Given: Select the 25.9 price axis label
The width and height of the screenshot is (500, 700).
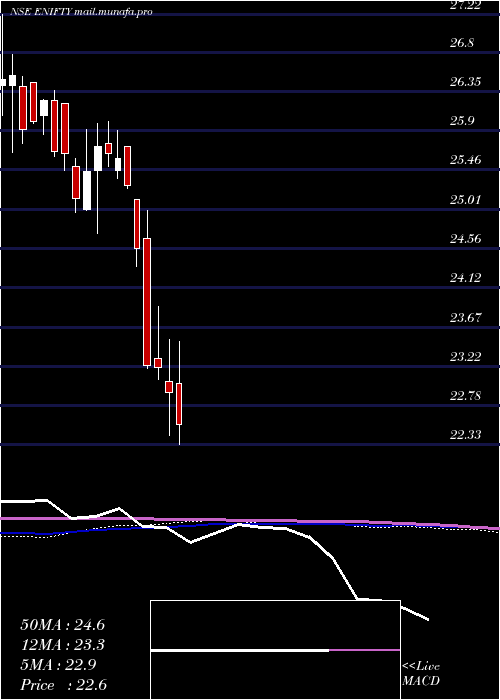Looking at the screenshot, I should point(461,121).
